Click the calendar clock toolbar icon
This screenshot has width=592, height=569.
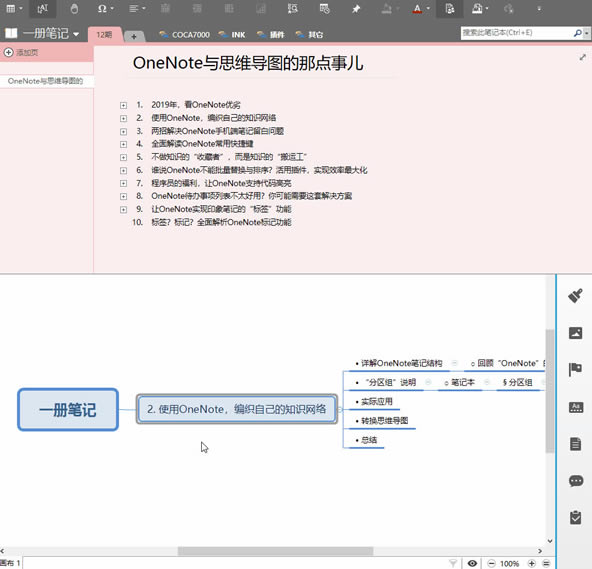click(324, 8)
